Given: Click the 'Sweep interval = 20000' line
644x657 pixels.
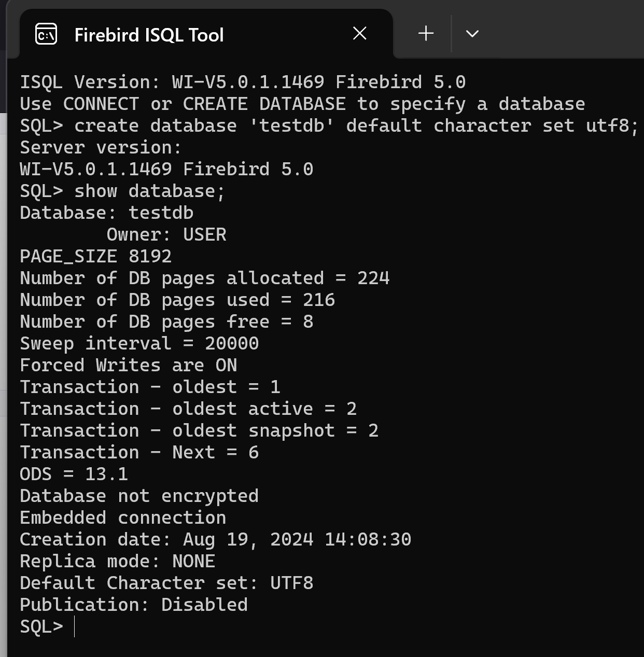Looking at the screenshot, I should coord(139,343).
